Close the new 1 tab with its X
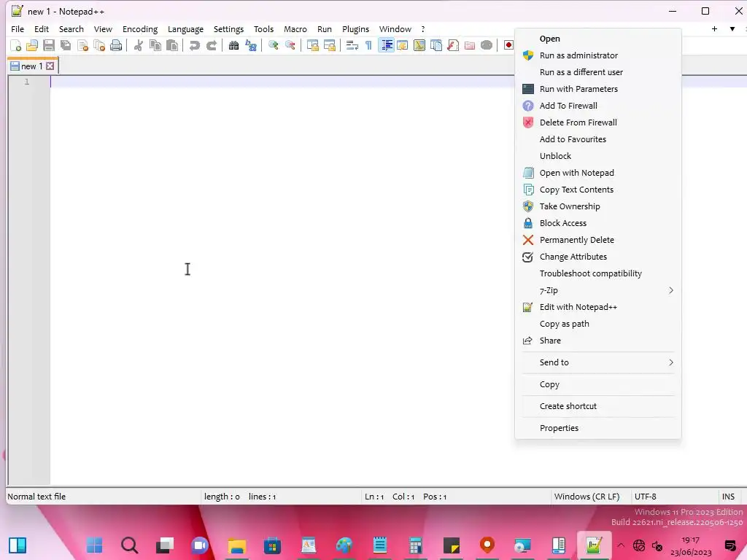Viewport: 747px width, 560px height. coord(50,66)
